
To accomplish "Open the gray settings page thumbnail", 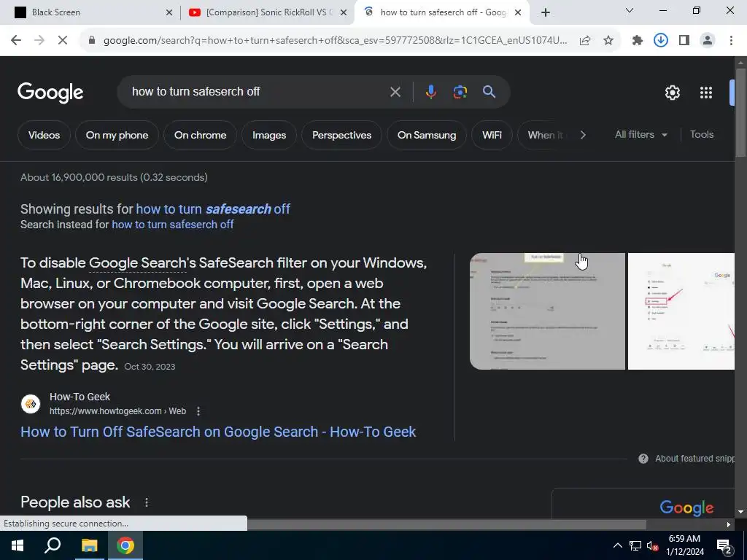I will point(547,311).
